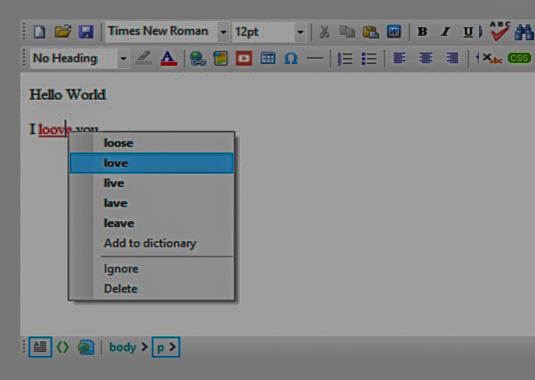Choose the 'love' spelling suggestion
535x380 pixels.
point(151,163)
